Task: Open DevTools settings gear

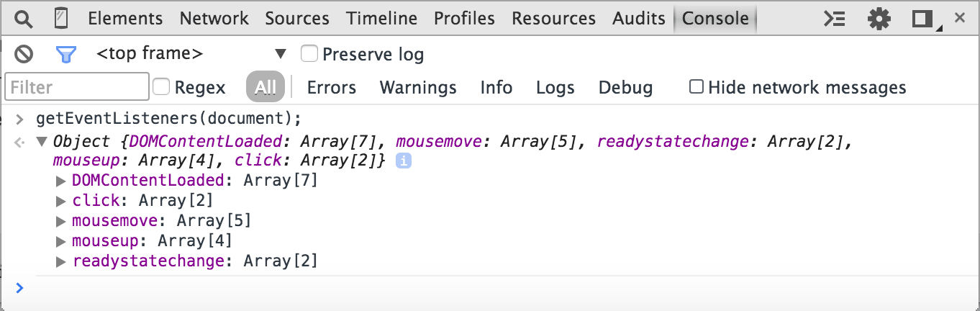Action: pos(879,19)
